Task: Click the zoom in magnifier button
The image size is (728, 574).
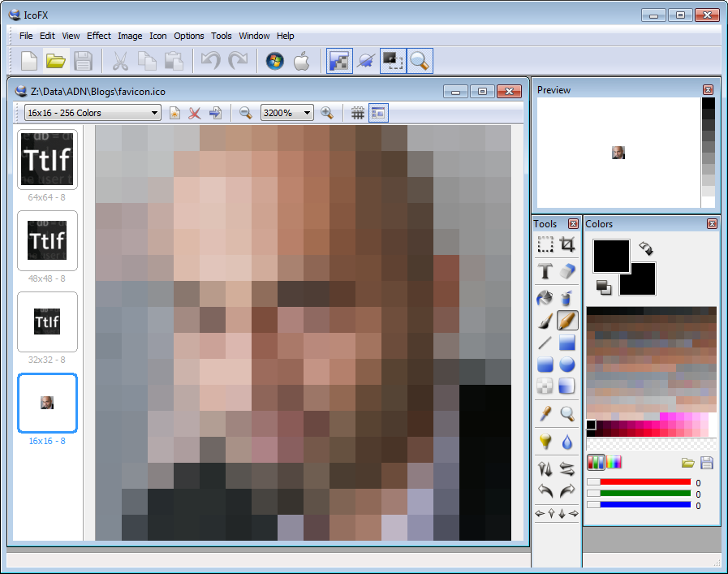Action: click(327, 113)
